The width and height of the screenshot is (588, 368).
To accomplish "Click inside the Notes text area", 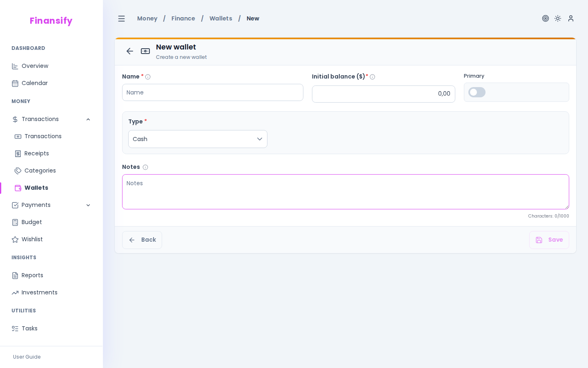I will tap(345, 192).
